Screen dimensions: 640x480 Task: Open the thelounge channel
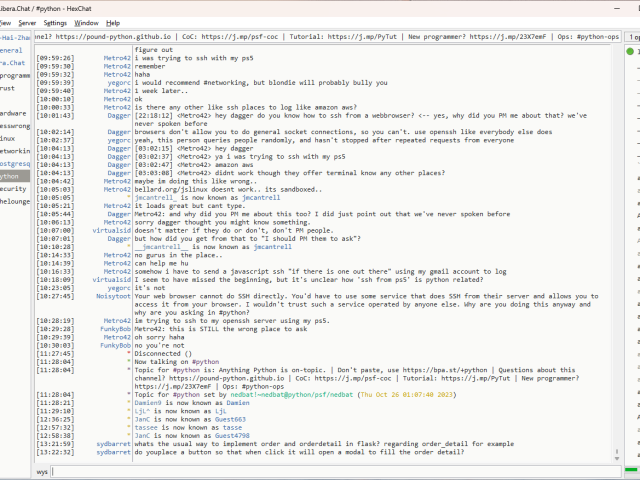click(15, 200)
